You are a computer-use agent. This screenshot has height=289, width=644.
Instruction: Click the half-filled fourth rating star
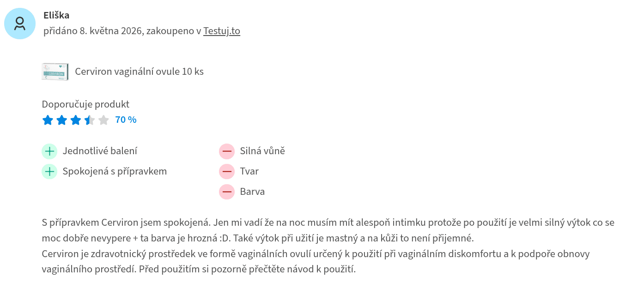90,120
